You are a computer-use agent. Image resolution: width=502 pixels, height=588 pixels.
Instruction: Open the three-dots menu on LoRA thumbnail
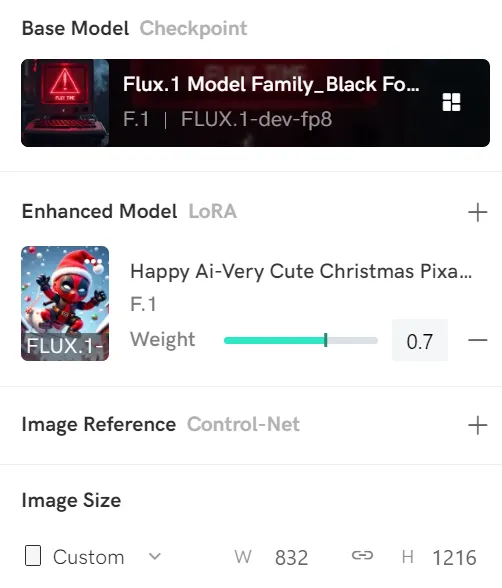pos(93,261)
